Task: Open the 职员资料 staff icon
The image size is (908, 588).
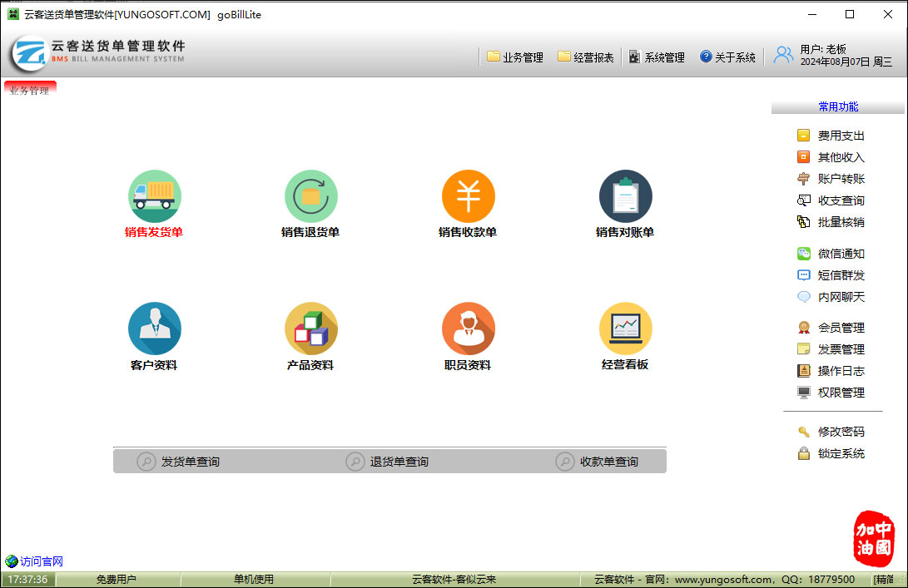Action: (x=468, y=329)
